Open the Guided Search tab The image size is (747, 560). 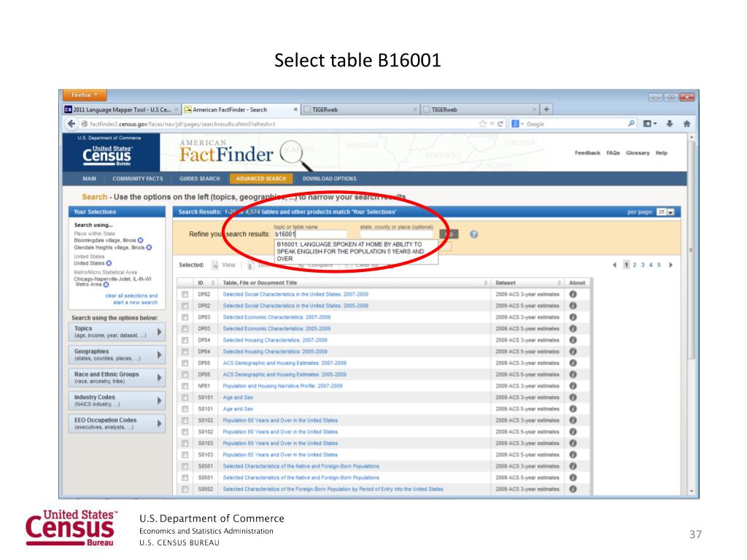(200, 179)
